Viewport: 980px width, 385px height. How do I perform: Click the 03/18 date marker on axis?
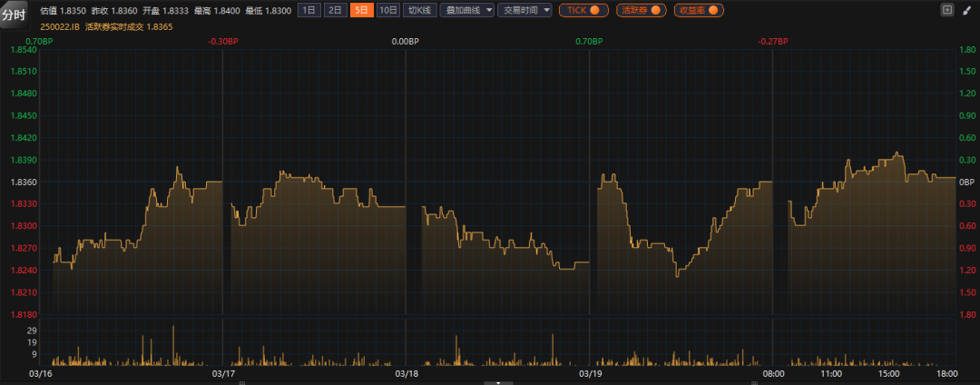point(407,373)
